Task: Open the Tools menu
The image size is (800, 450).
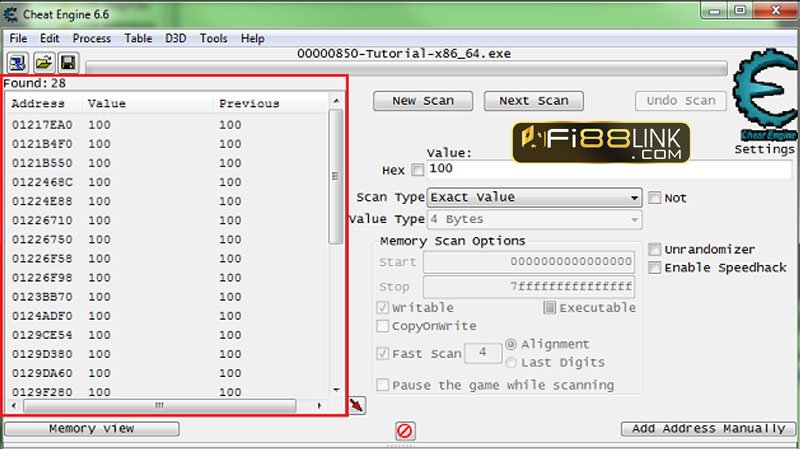Action: (x=213, y=38)
